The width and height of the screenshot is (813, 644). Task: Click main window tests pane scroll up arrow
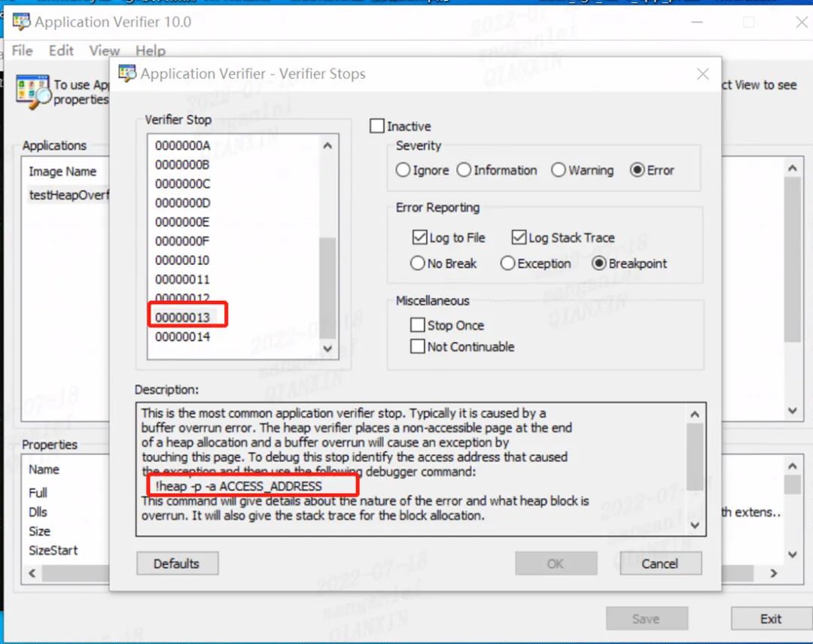(x=792, y=169)
